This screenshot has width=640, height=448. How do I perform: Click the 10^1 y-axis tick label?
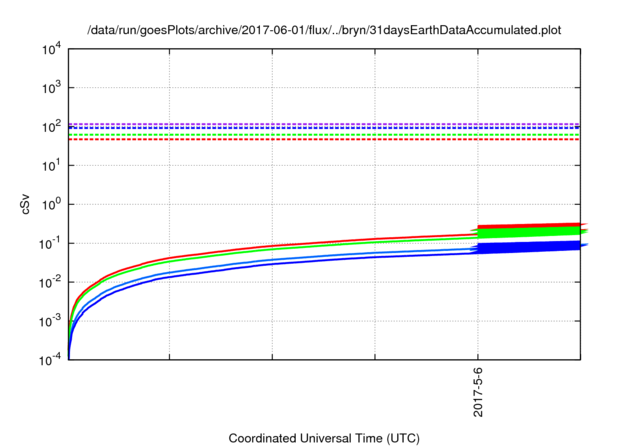[x=52, y=166]
